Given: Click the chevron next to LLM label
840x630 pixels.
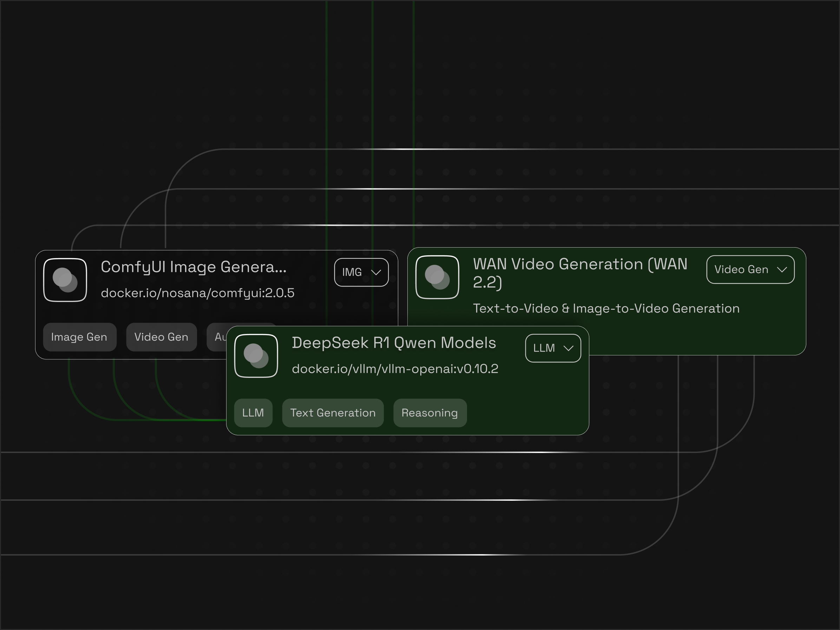Looking at the screenshot, I should (569, 348).
